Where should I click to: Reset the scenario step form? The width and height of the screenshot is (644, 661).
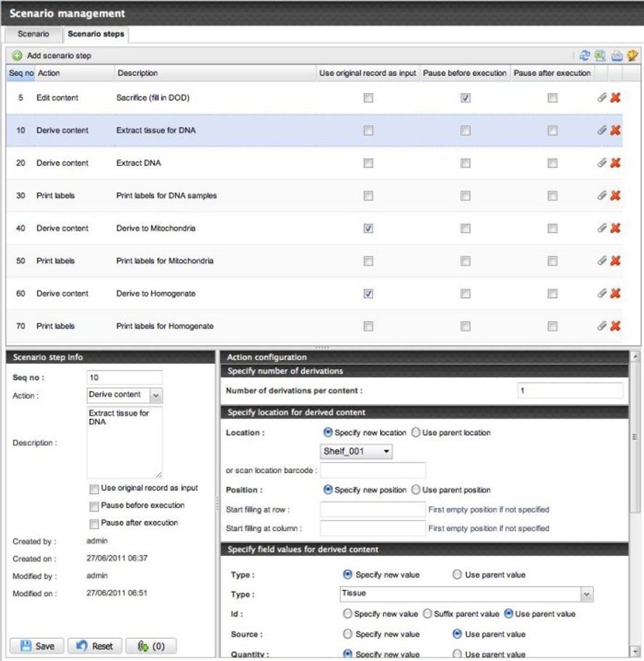pyautogui.click(x=94, y=645)
